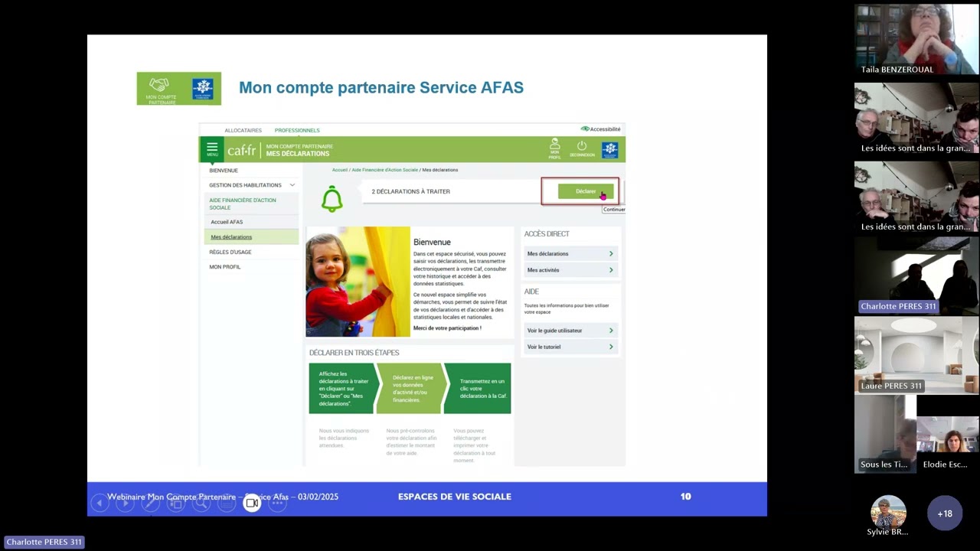The width and height of the screenshot is (980, 551).
Task: Open the hamburger MENU icon on caf.fr
Action: (212, 149)
